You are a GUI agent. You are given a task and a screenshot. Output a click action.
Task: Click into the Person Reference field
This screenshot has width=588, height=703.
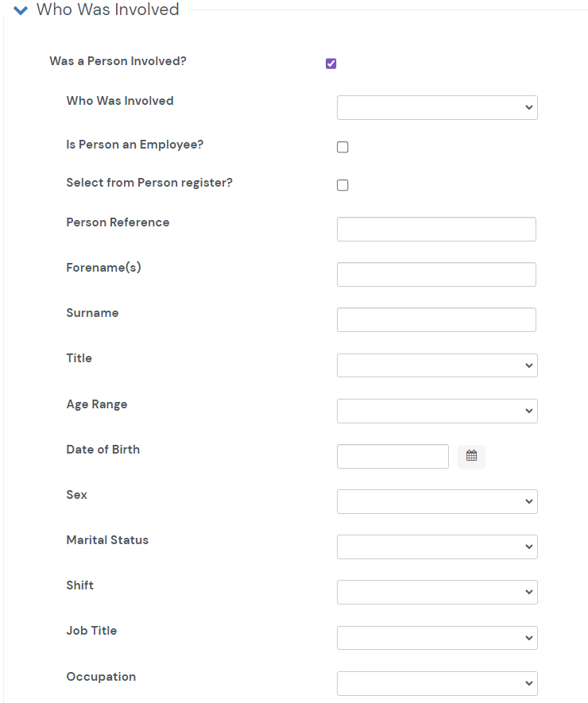coord(436,229)
